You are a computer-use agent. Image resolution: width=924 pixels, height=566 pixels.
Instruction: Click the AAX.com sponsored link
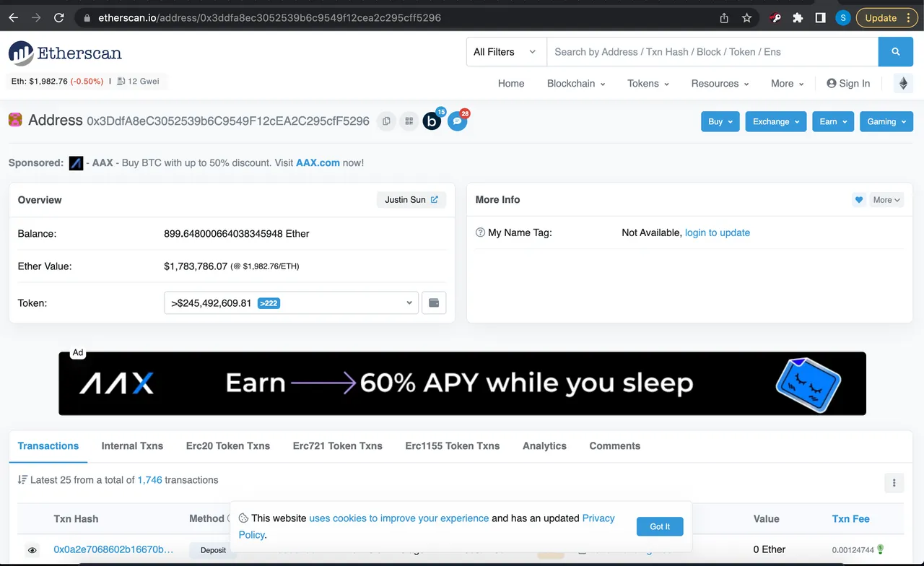coord(318,163)
